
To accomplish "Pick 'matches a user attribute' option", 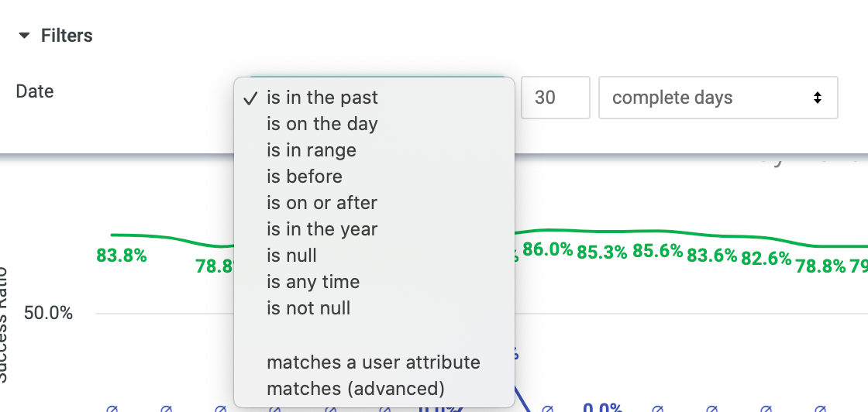I will [374, 362].
